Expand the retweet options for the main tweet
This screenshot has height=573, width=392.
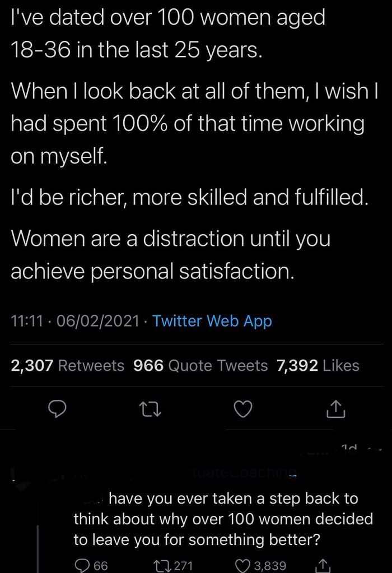150,409
